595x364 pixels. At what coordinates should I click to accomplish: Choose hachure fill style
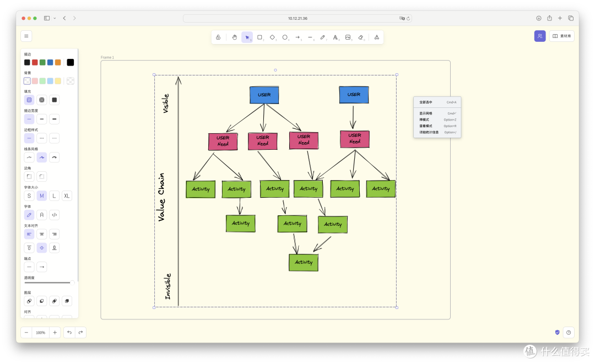pos(29,100)
